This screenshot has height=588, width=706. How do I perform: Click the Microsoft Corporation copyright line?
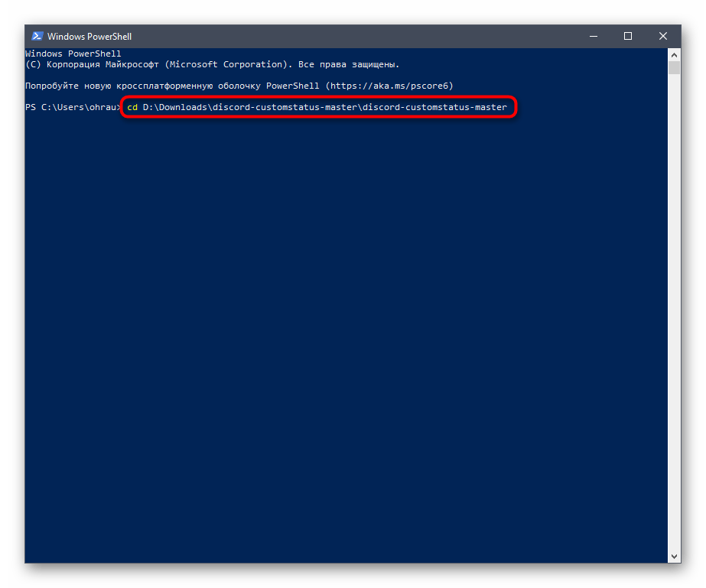(x=213, y=64)
